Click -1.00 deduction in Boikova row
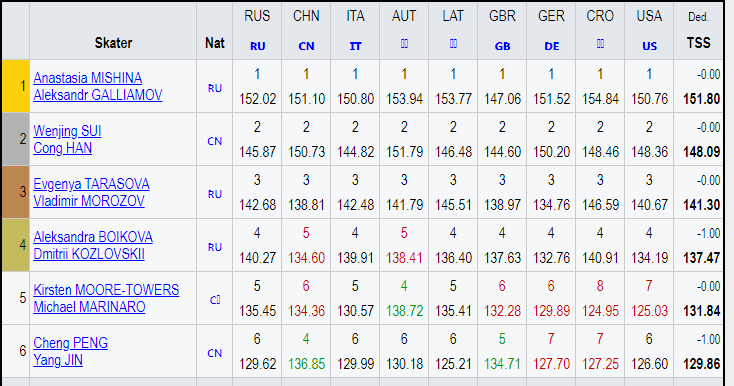Screen dimensions: 734x386 click(708, 233)
